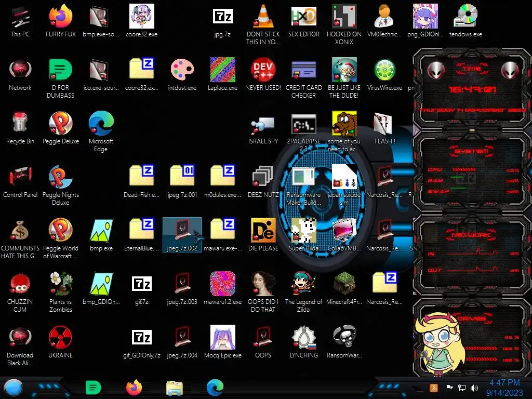
Task: Click the action center flag tray icon
Action: pyautogui.click(x=449, y=388)
